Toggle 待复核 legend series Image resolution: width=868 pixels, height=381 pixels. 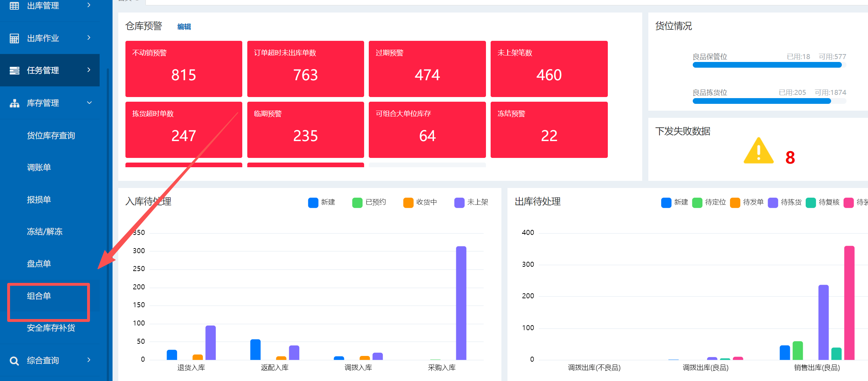(823, 202)
